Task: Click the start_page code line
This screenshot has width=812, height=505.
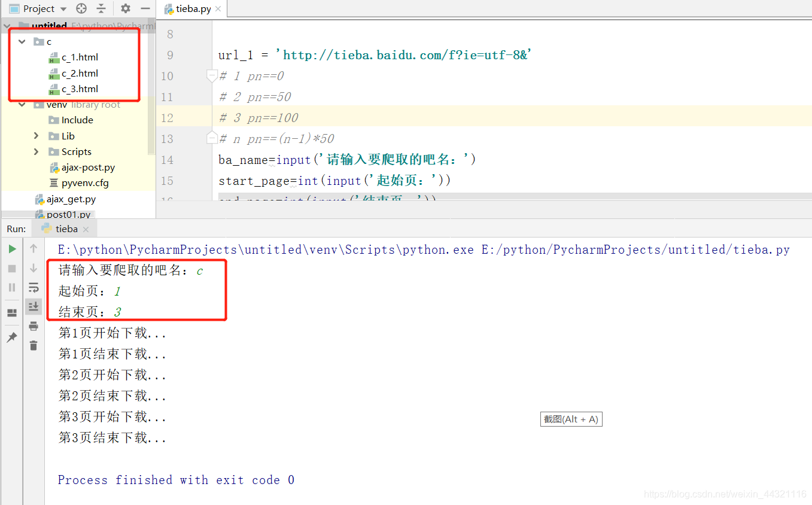Action: 334,181
